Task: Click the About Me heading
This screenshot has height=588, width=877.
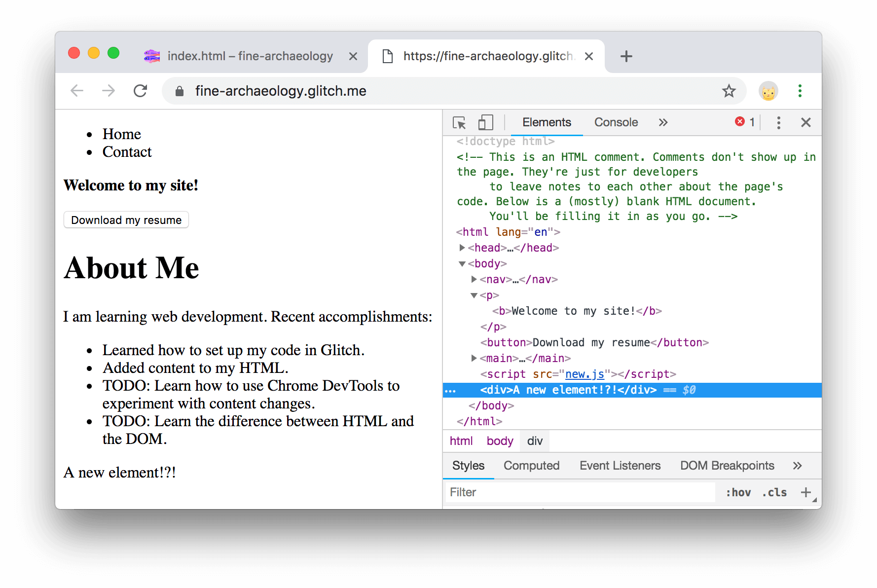Action: click(x=131, y=268)
